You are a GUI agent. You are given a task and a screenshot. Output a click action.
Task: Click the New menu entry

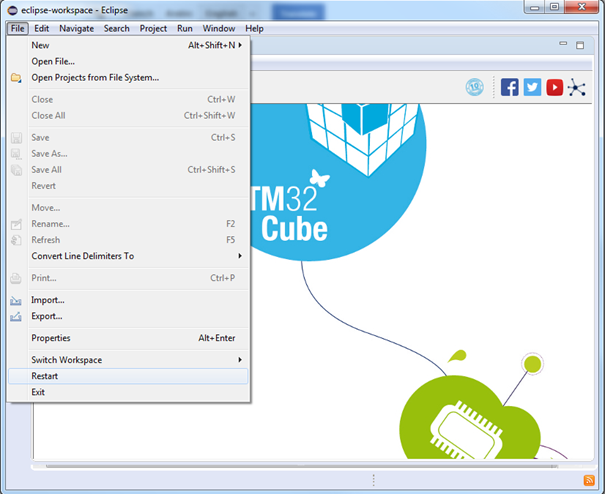128,45
